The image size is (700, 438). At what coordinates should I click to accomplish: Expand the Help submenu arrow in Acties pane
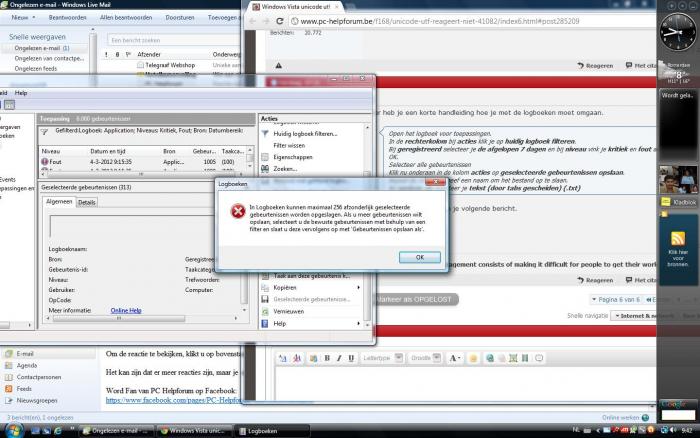click(358, 323)
